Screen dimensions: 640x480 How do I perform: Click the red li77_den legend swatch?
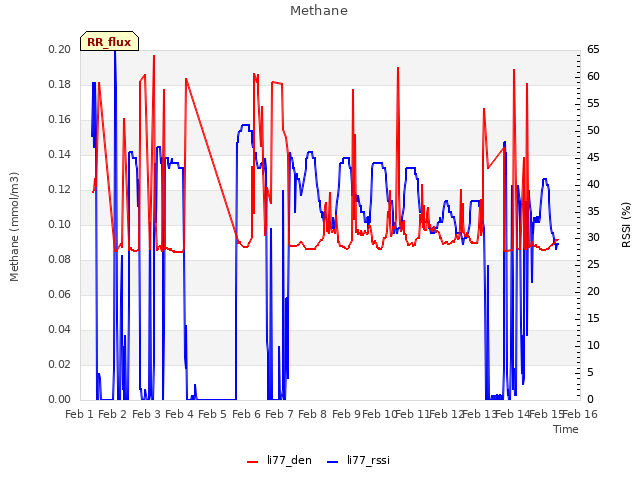253,461
